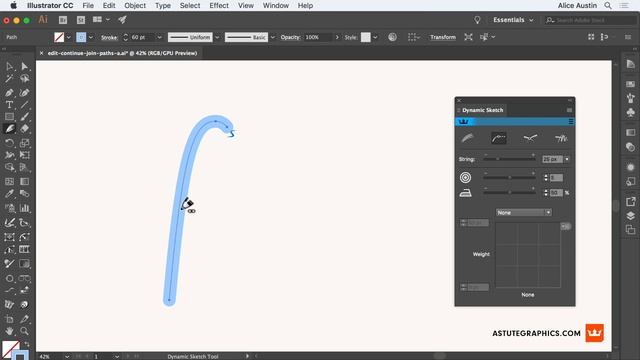Open the Effect menu

point(219,6)
